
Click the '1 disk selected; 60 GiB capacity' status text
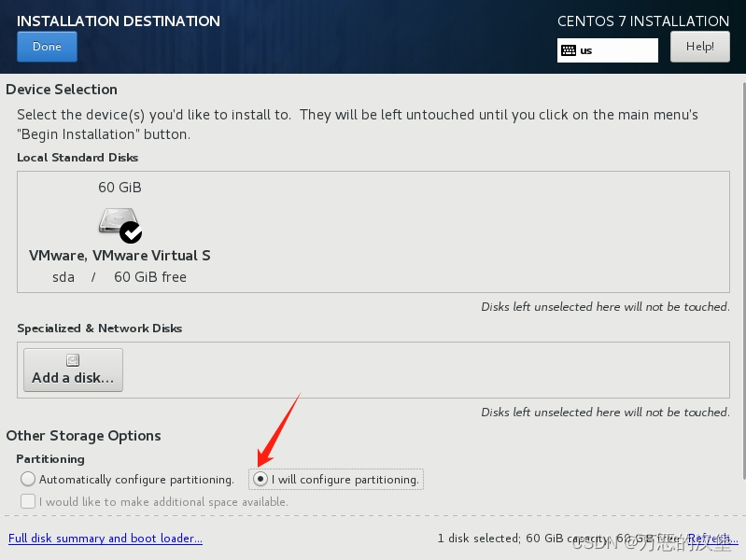click(523, 539)
